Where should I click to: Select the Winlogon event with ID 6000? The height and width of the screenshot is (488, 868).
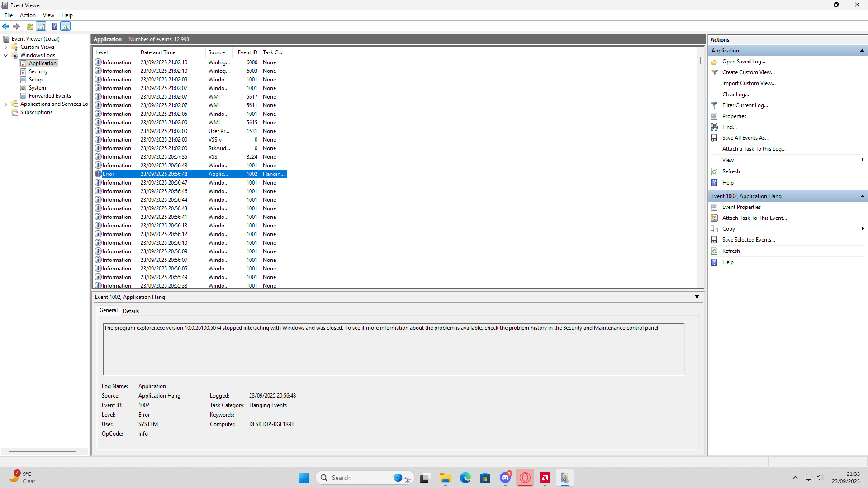pyautogui.click(x=190, y=62)
